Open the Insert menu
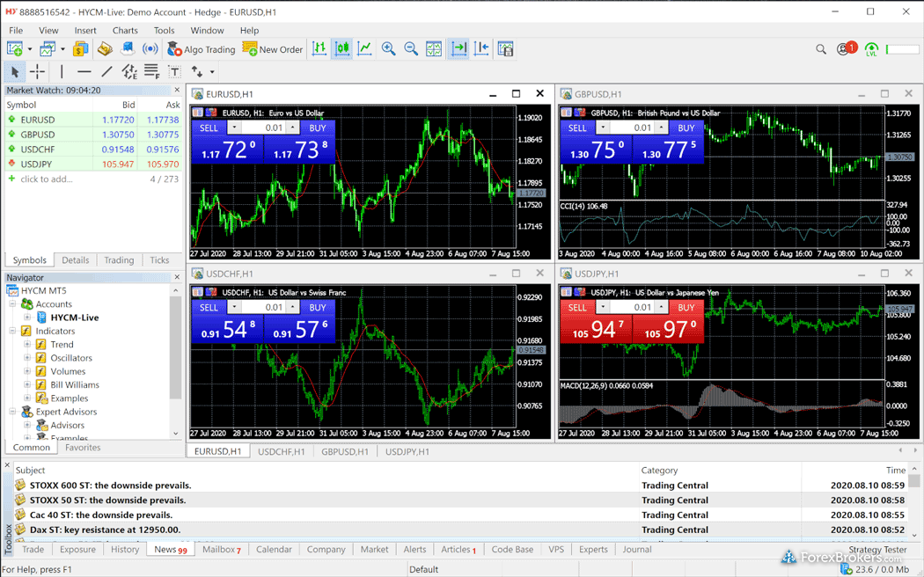The width and height of the screenshot is (924, 577). coord(85,31)
